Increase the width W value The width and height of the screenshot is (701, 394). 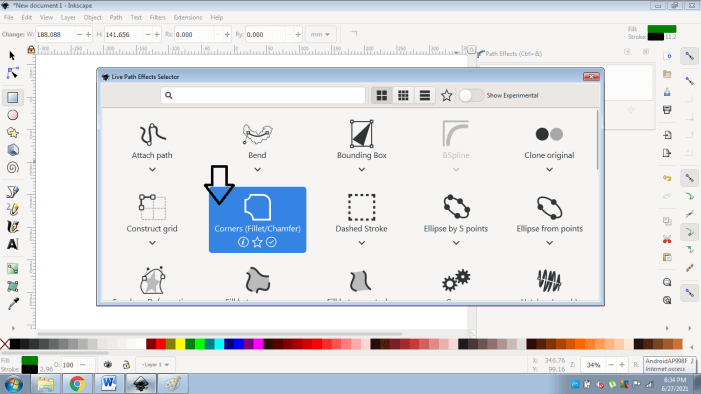[88, 34]
